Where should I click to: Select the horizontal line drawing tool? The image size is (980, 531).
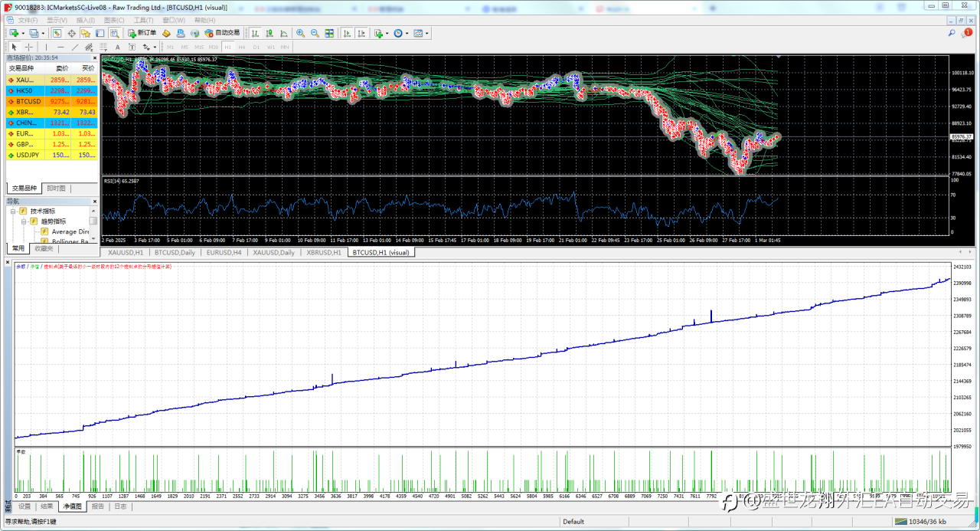tap(60, 48)
